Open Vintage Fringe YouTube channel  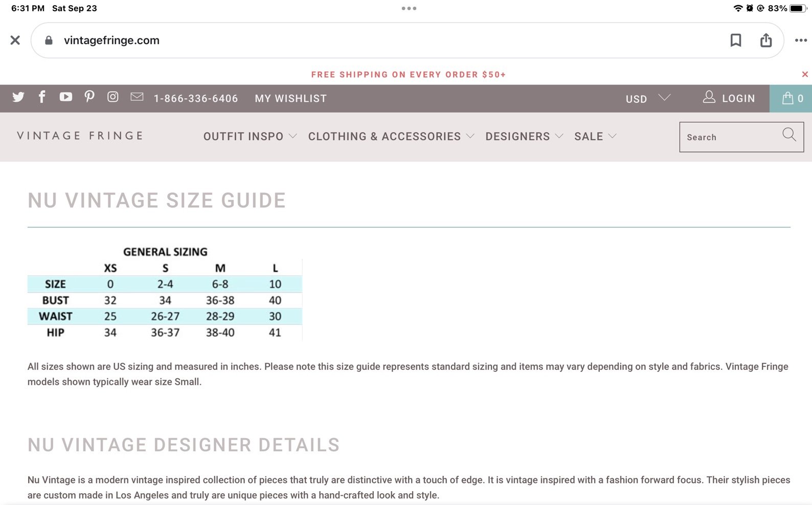pos(65,97)
